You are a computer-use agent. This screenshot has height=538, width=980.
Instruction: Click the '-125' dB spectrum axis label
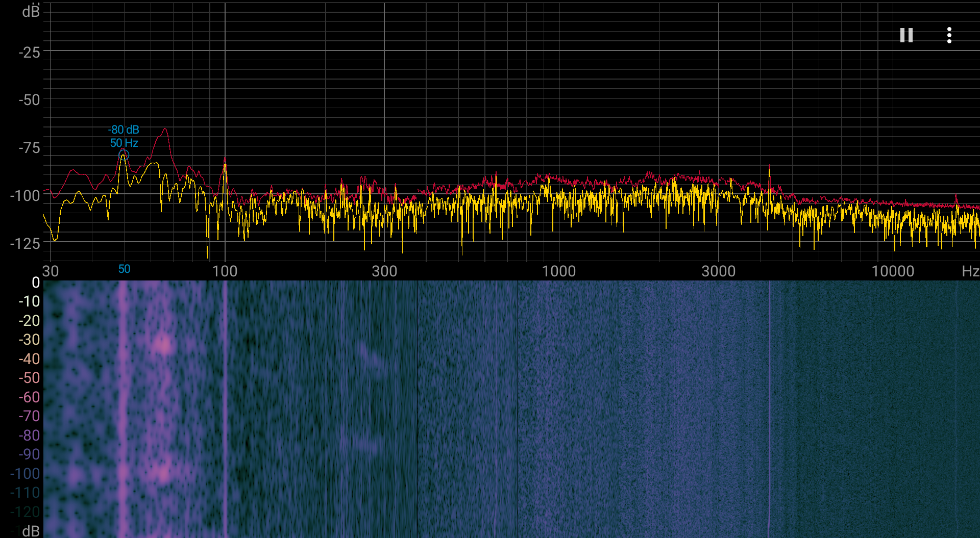pos(25,243)
